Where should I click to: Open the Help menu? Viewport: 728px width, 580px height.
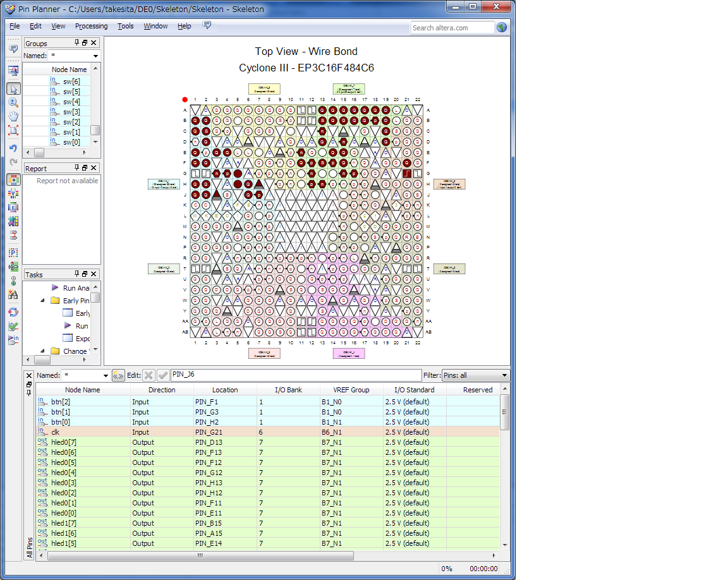[x=185, y=26]
